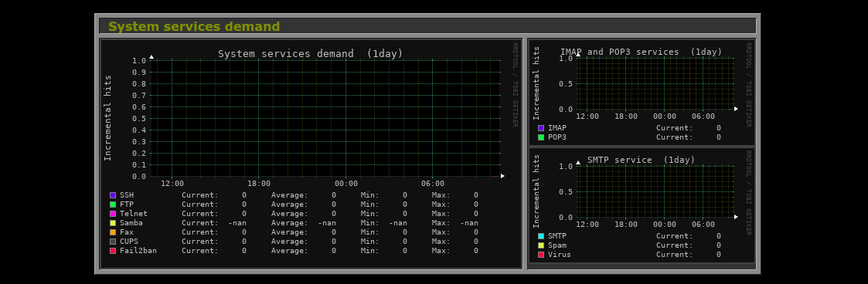Click the SSH row Max value

476,195
